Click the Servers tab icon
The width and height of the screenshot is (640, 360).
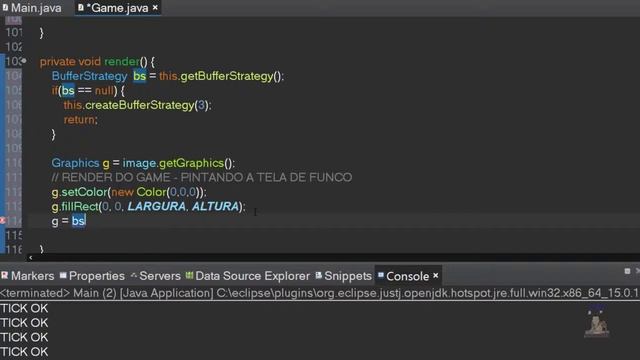[133, 276]
